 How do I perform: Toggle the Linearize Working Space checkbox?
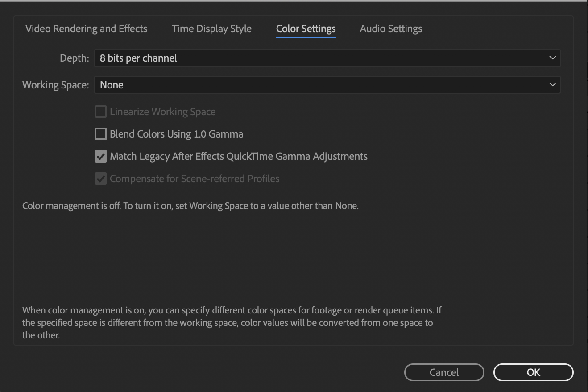(x=100, y=111)
